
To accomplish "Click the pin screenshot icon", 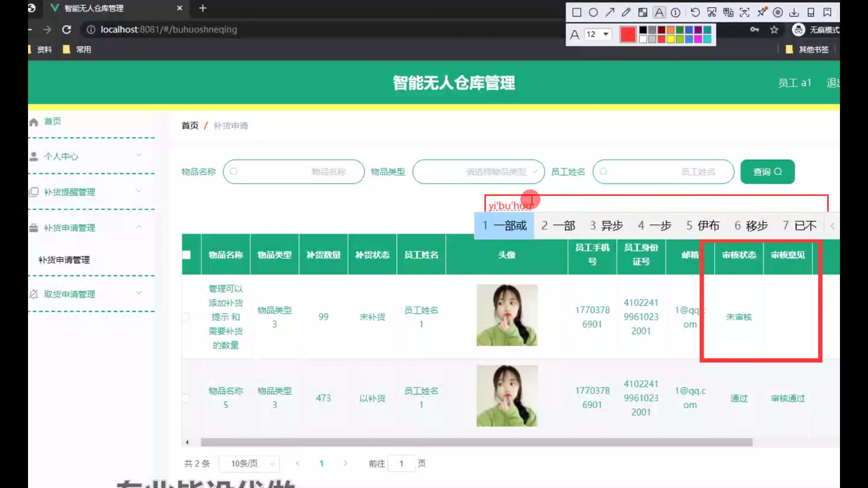I will coord(762,12).
